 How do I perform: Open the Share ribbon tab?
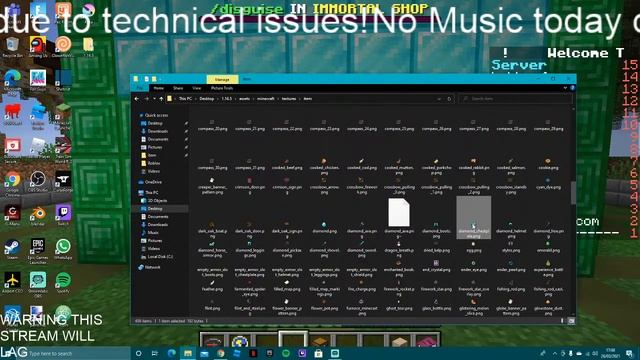(x=178, y=88)
